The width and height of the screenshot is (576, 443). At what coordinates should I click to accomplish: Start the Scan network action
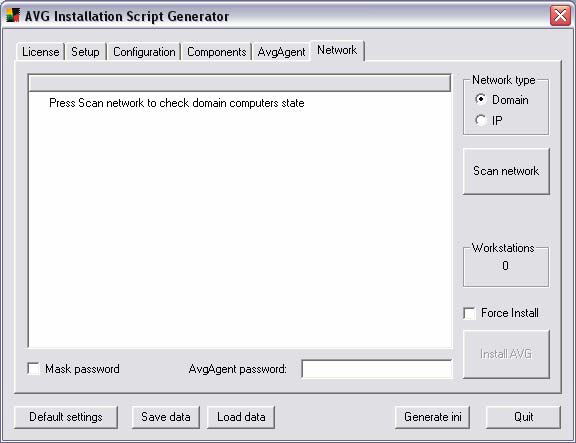506,171
